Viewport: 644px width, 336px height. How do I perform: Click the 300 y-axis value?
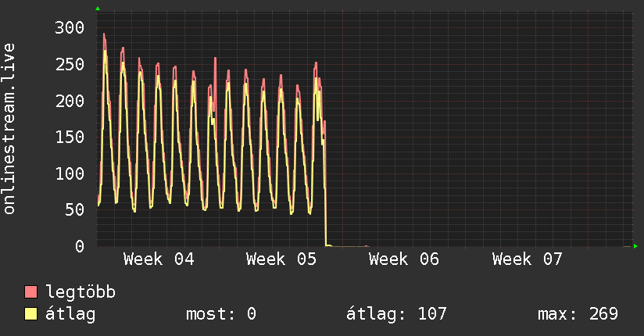[x=69, y=27]
